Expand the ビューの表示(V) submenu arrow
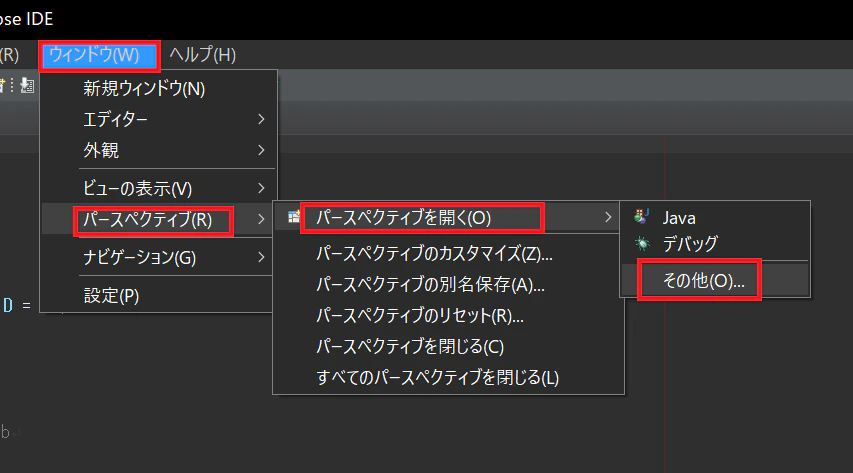853x473 pixels. click(x=261, y=188)
